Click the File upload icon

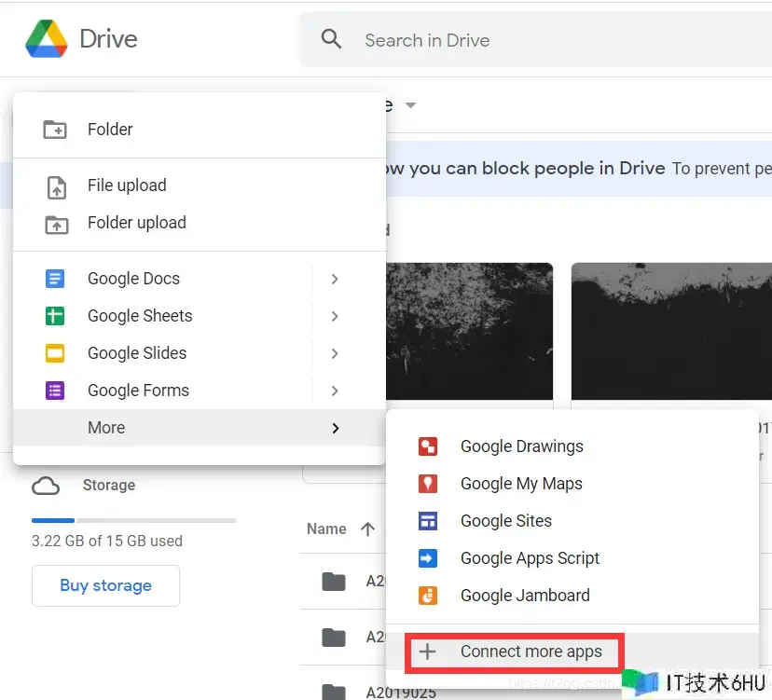(57, 187)
